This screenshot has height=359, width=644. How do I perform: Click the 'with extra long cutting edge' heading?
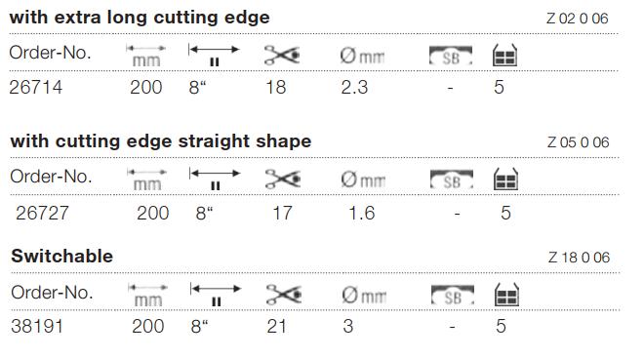point(140,18)
